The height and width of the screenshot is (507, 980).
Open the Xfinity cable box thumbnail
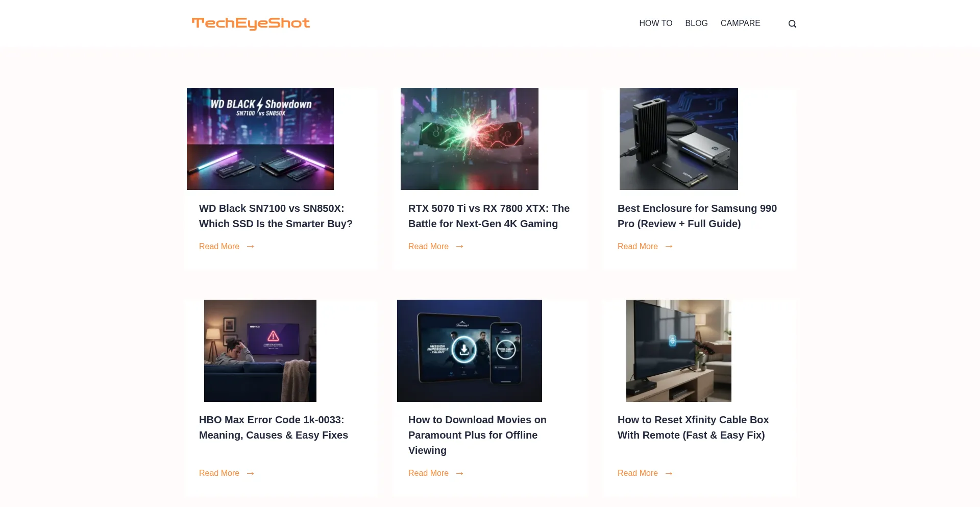point(679,351)
